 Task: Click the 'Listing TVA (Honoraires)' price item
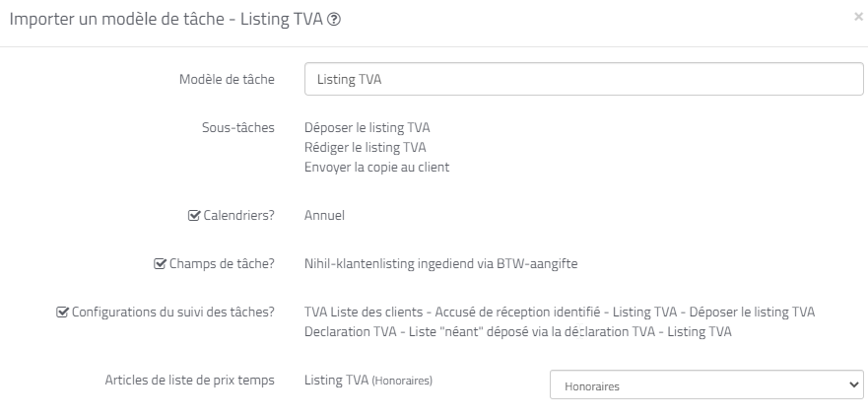pos(368,380)
